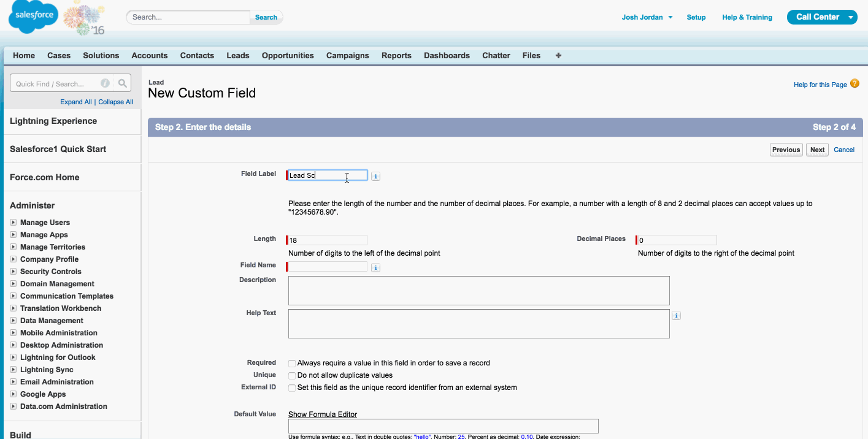Click info icon beside Help Text
Screen dimensions: 868x439
pyautogui.click(x=676, y=316)
